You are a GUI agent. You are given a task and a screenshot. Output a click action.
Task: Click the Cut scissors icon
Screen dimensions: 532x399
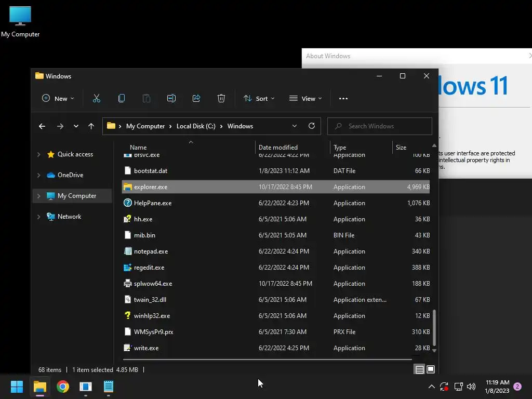[96, 98]
